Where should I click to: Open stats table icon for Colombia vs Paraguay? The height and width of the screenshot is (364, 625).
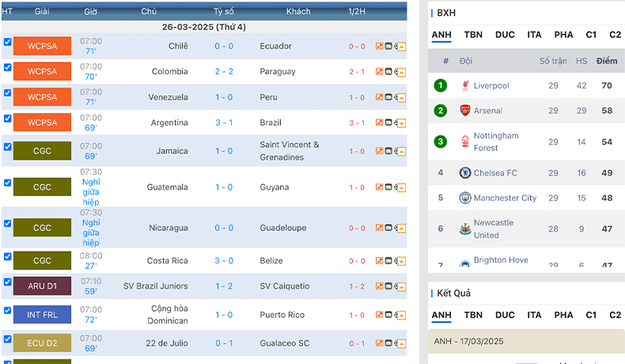coord(388,71)
